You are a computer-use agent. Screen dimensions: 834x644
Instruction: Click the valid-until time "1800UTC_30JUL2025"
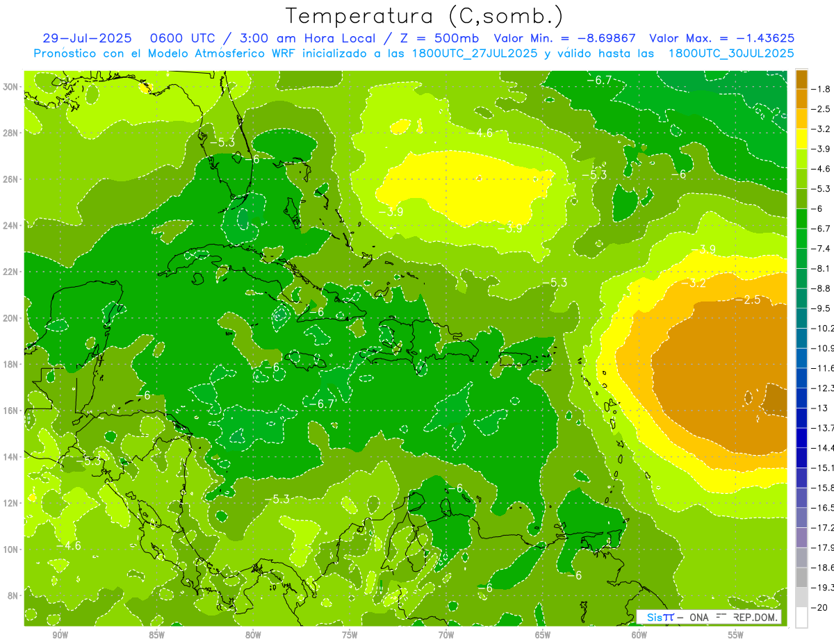coord(730,53)
